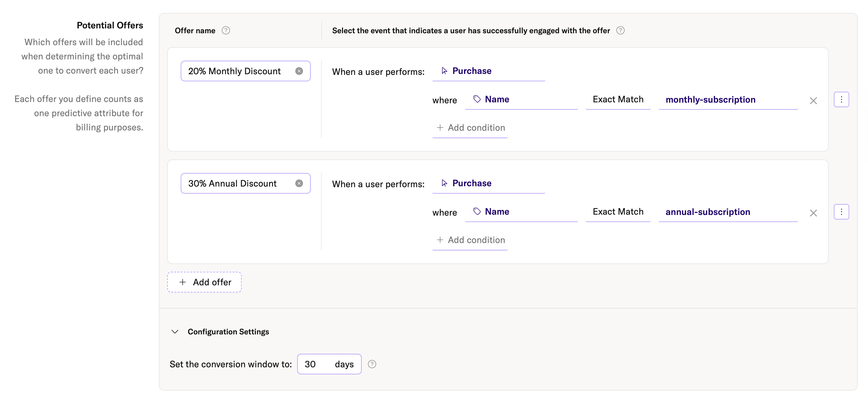Open more options for the monthly offer
This screenshot has width=868, height=397.
coord(841,99)
